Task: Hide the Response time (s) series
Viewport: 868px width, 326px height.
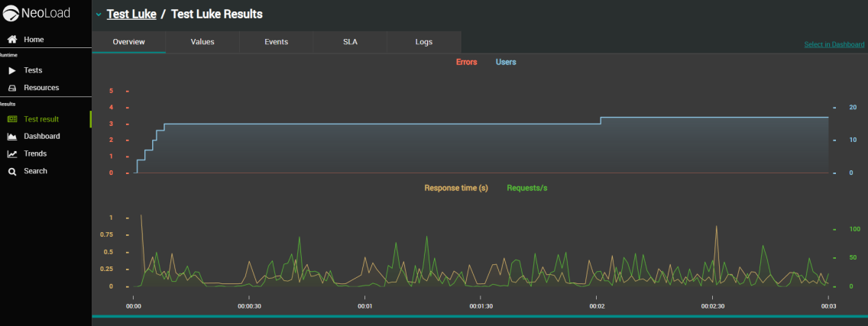Action: 456,188
